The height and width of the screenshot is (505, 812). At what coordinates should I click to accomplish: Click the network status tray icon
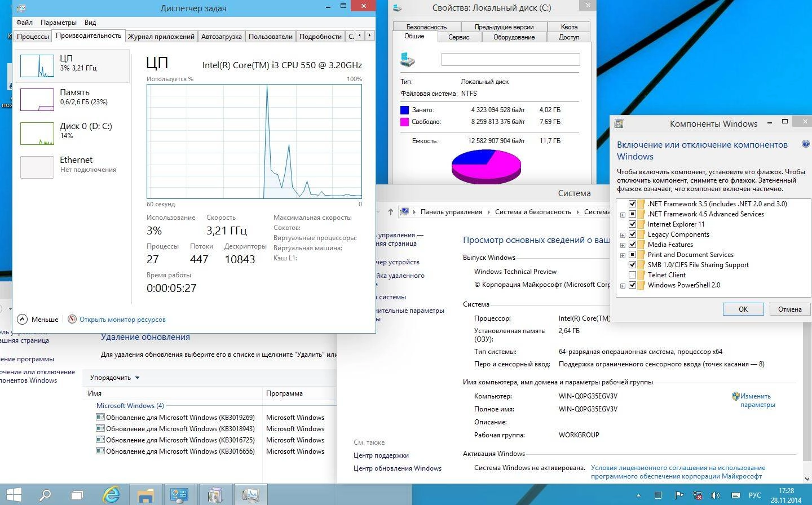pos(698,495)
